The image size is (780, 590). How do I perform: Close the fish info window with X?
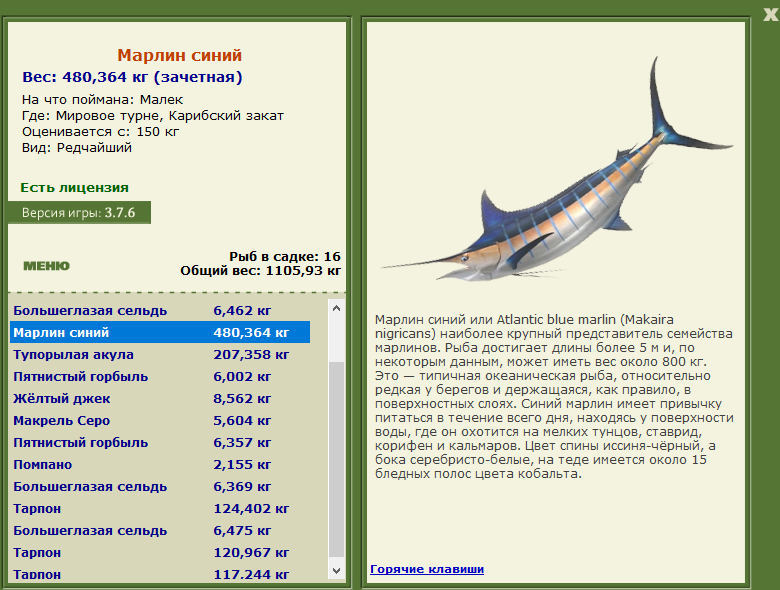click(x=771, y=14)
